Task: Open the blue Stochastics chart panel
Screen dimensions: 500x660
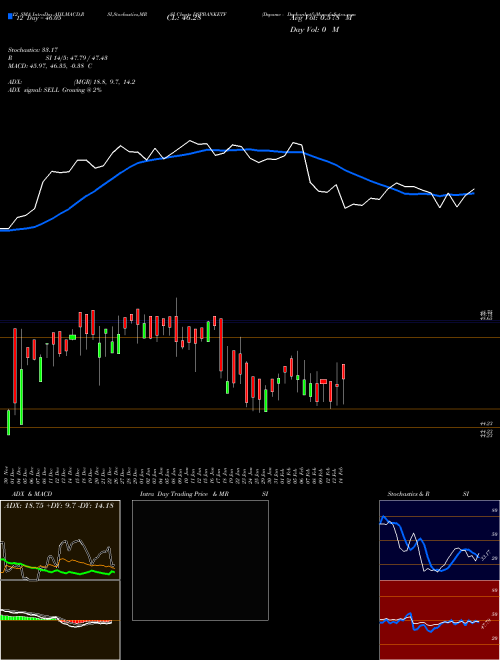Action: click(x=439, y=540)
